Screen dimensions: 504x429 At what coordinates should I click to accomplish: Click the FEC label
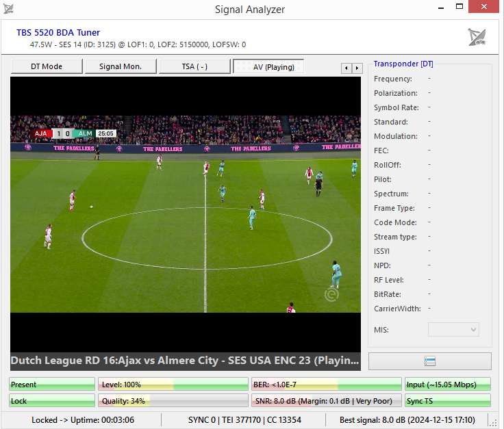(381, 151)
